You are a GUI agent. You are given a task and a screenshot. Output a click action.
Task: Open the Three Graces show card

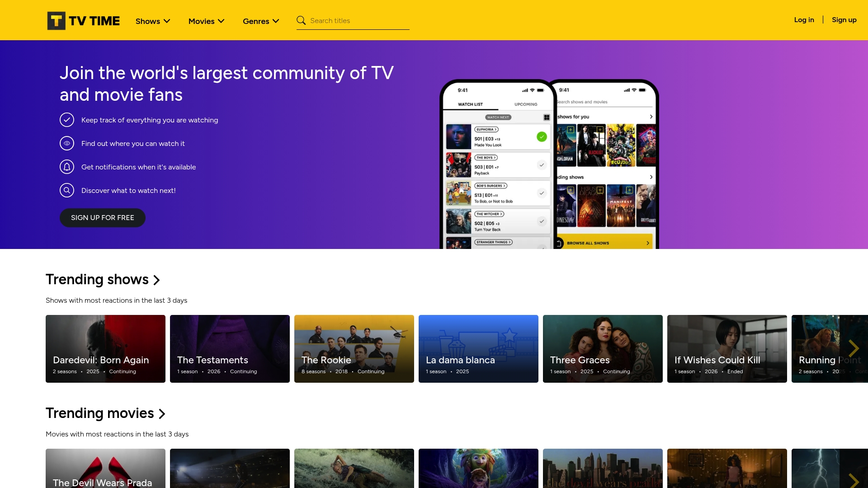pos(603,349)
